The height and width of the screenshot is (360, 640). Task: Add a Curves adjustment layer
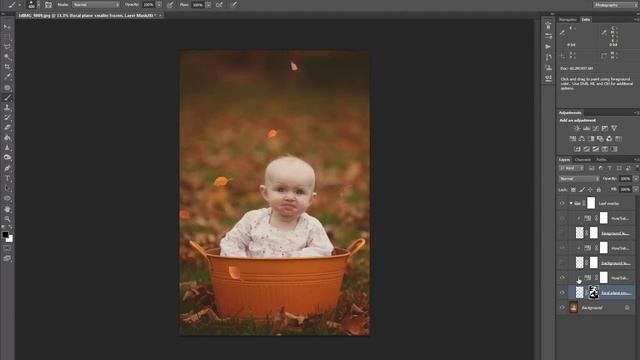(x=596, y=128)
